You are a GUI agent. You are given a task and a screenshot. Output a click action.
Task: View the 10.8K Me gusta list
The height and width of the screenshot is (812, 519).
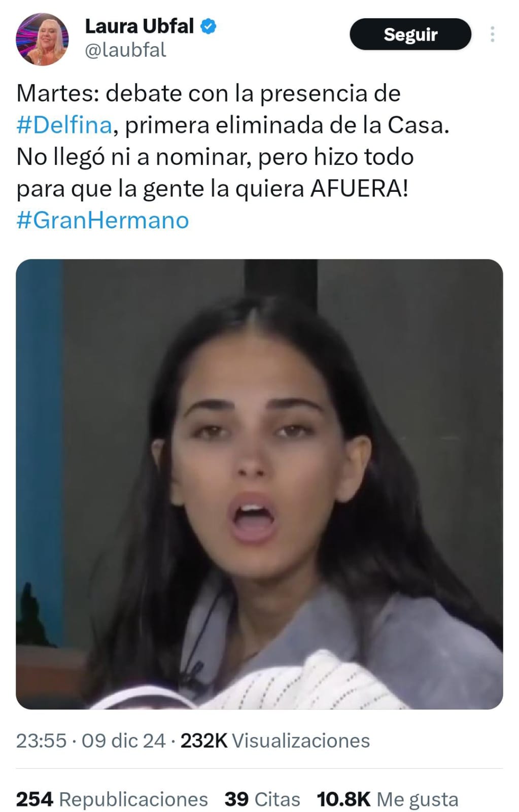(x=388, y=799)
